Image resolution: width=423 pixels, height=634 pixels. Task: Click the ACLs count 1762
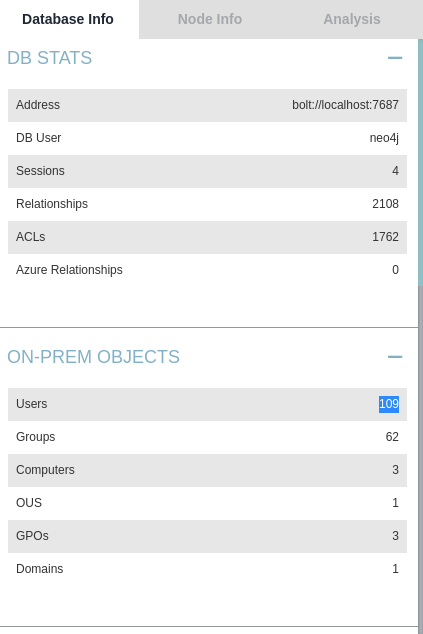[385, 237]
